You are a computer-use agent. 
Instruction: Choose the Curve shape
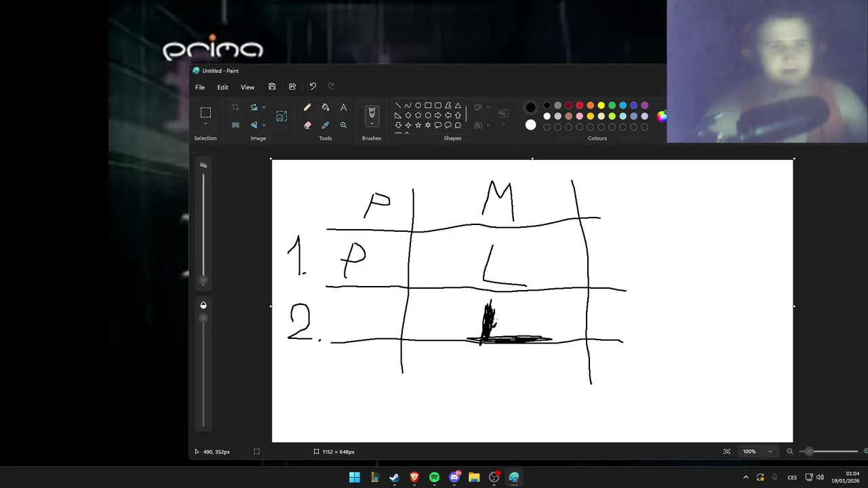click(x=408, y=106)
